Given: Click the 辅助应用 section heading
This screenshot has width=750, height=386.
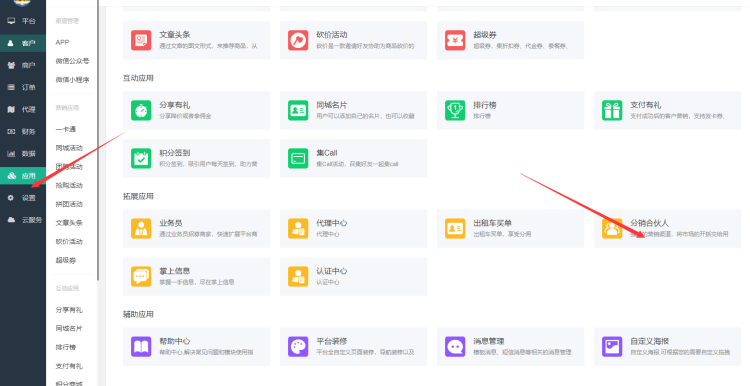Looking at the screenshot, I should (138, 314).
